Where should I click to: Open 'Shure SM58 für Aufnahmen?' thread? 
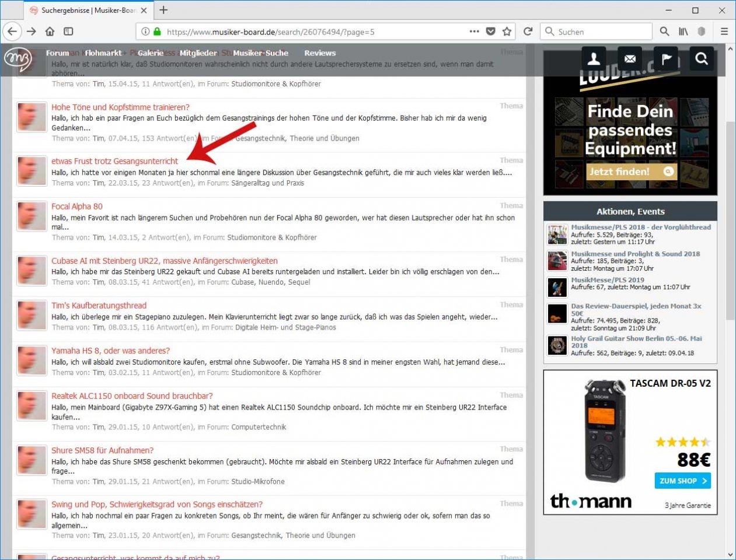tap(102, 450)
